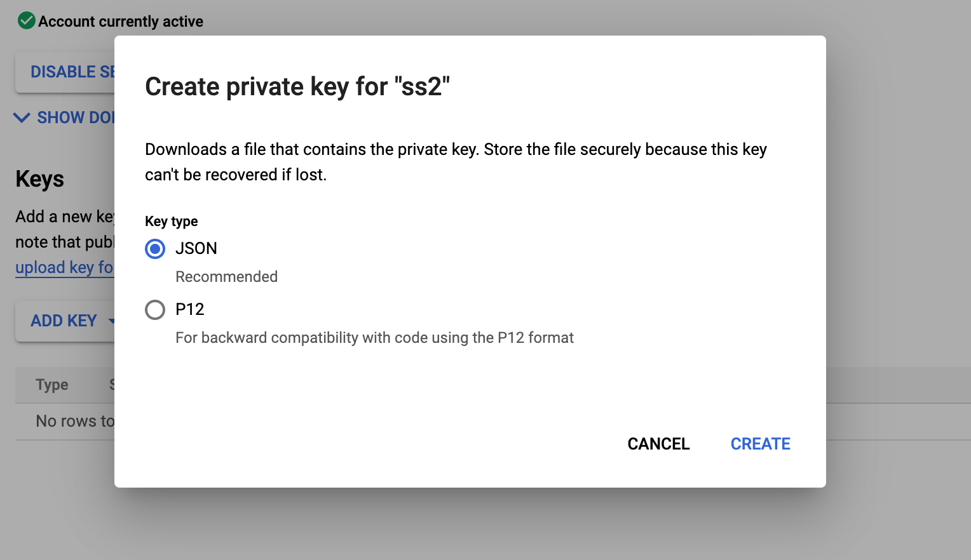Open the upload key format link
The height and width of the screenshot is (560, 971).
64,267
